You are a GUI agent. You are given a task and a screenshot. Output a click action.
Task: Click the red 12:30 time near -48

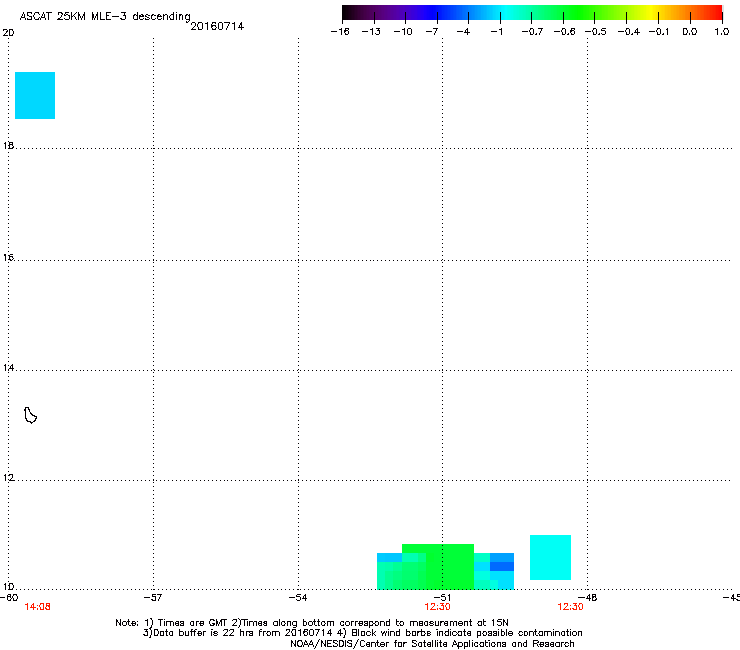click(571, 607)
